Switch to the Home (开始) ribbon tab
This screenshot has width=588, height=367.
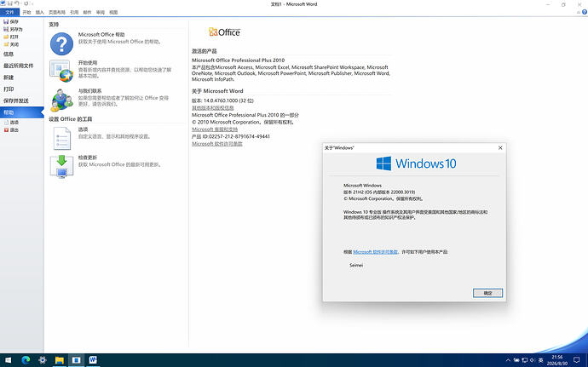[x=26, y=13]
